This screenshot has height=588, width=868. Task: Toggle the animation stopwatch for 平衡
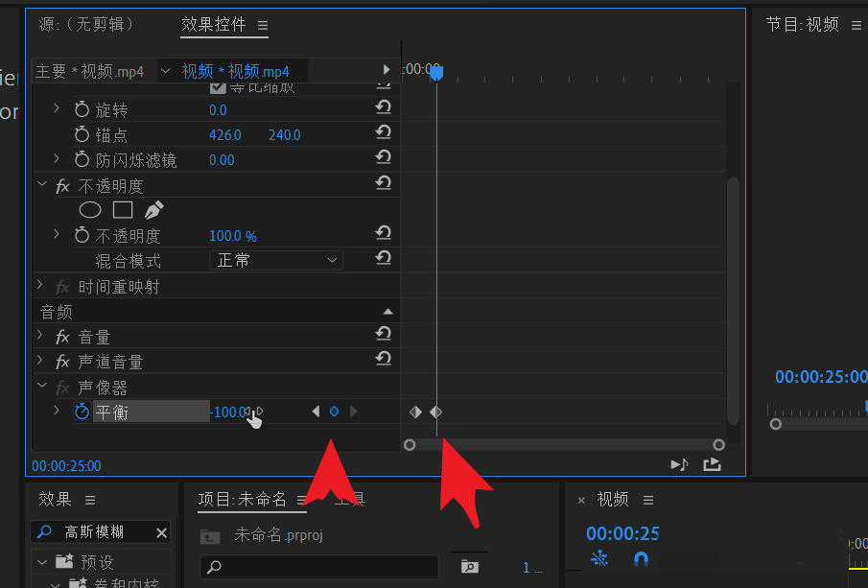[82, 412]
